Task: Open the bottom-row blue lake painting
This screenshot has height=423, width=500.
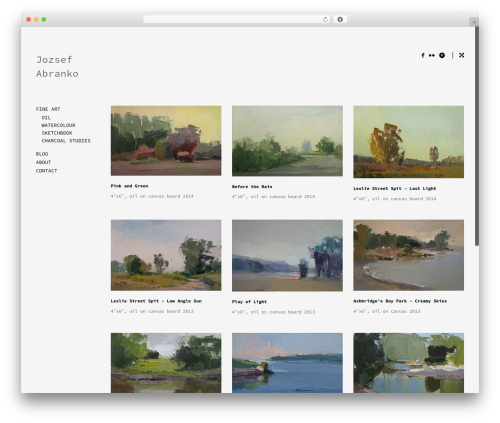Action: coord(287,363)
